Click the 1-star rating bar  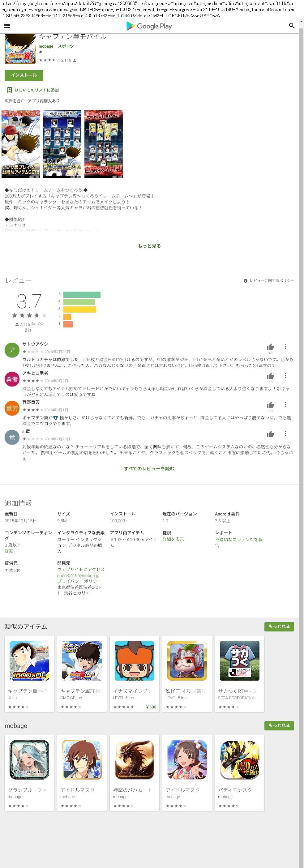point(68,324)
